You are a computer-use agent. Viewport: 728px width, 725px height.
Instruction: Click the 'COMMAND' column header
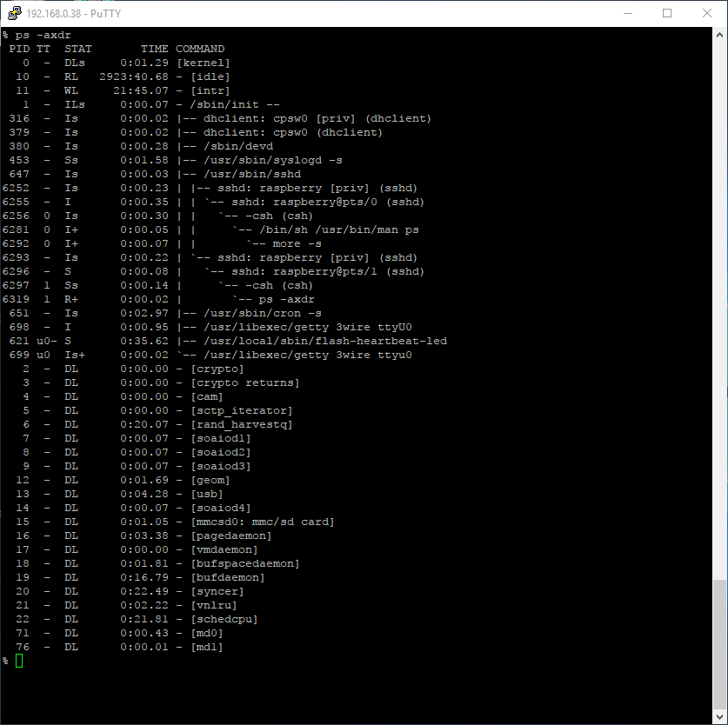click(x=200, y=49)
